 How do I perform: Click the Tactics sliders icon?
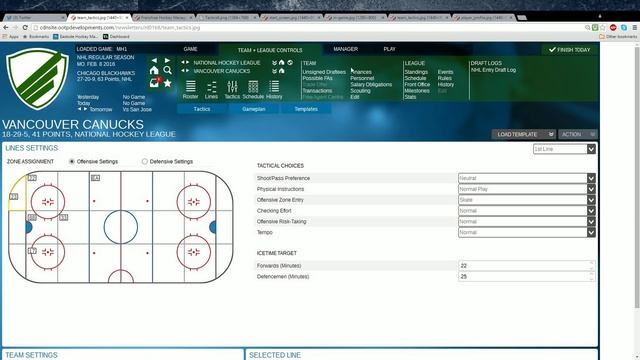pyautogui.click(x=232, y=90)
